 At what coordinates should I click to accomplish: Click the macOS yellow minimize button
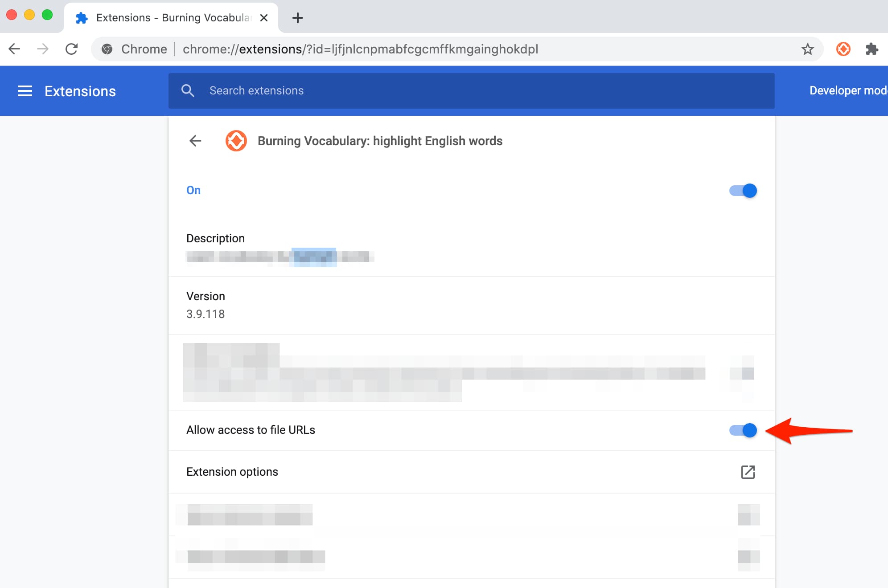click(29, 15)
